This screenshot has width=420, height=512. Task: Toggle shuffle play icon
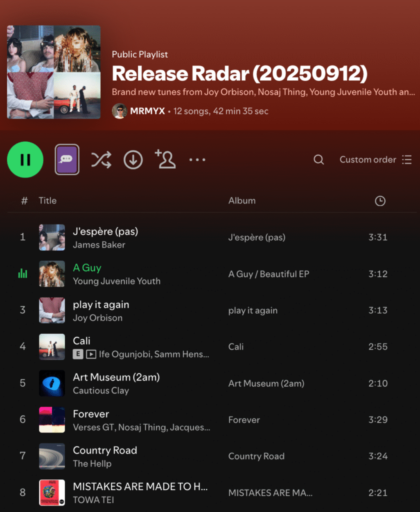point(101,159)
